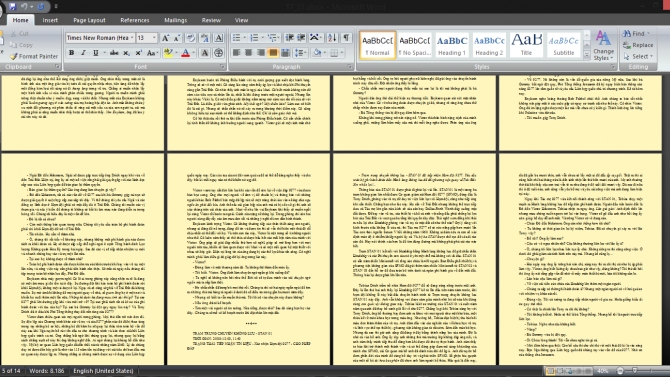This screenshot has width=670, height=377.
Task: Open Mailings ribbon tab
Action: coord(175,20)
